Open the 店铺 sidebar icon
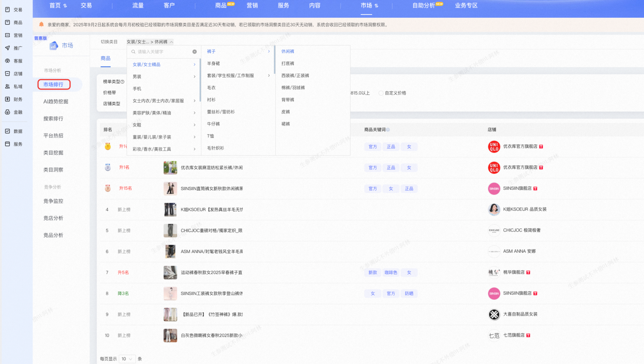The height and width of the screenshot is (364, 644). (8, 74)
